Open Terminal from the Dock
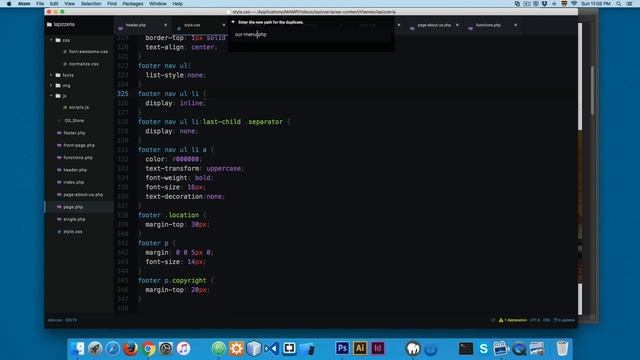Screen dimensions: 640x360 (466, 349)
